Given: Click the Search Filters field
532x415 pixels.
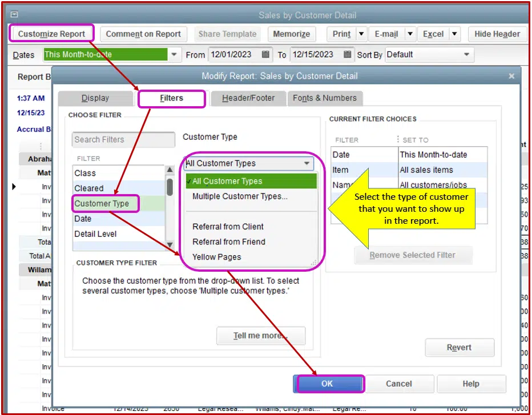Looking at the screenshot, I should [123, 139].
